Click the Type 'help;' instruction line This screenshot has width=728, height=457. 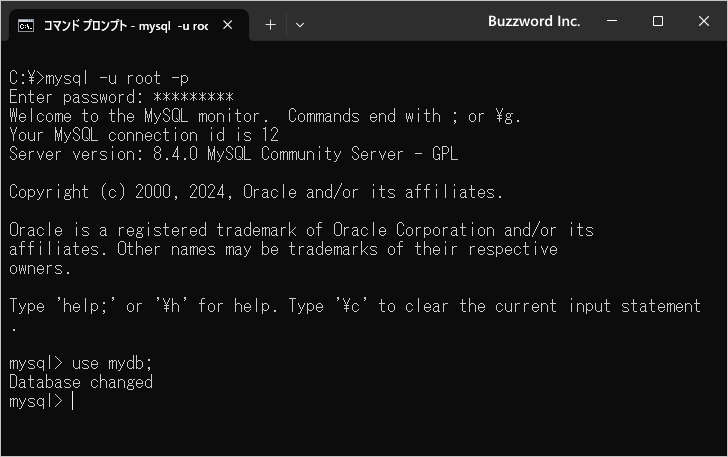tap(355, 306)
